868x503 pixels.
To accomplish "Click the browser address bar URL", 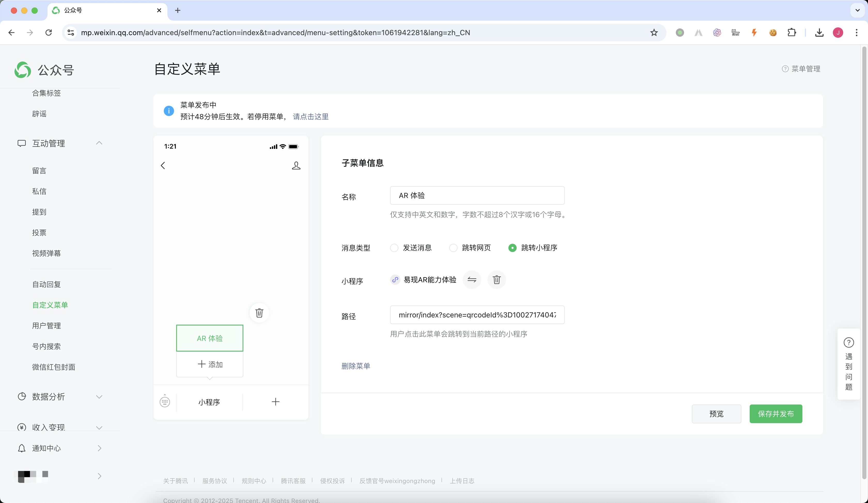I will [x=276, y=32].
